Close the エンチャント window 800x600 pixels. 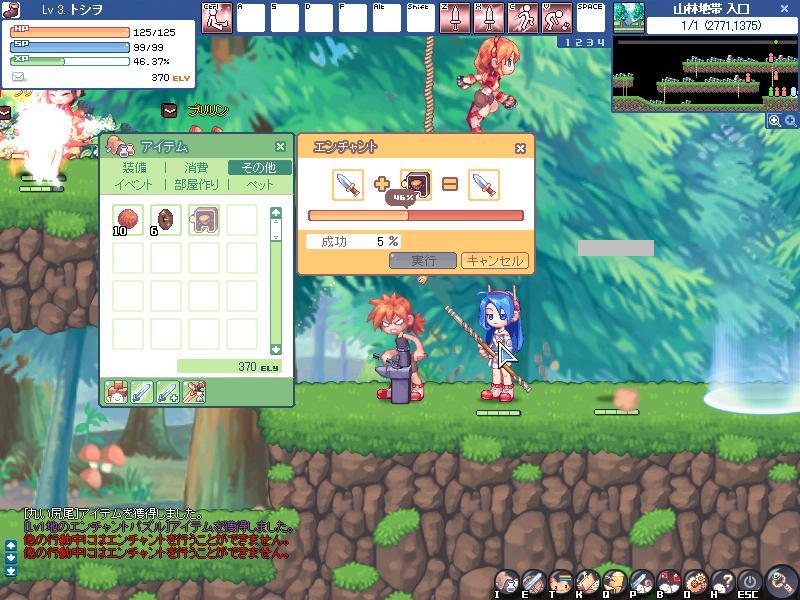(x=520, y=148)
